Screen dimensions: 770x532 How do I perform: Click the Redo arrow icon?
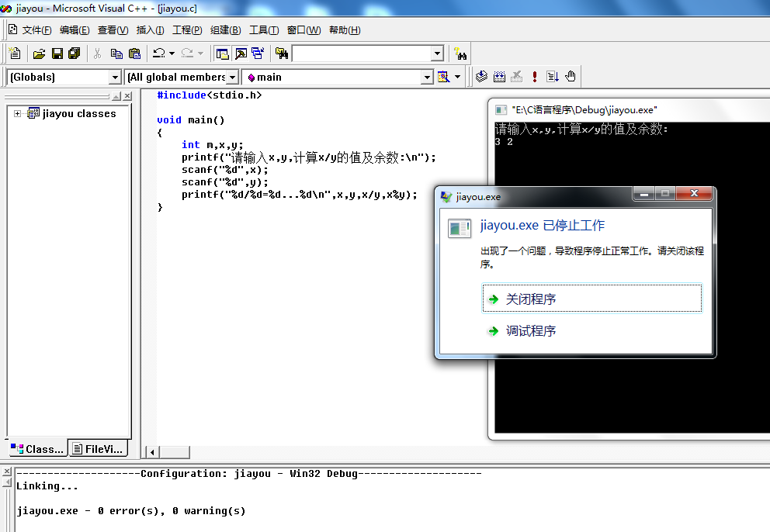click(x=187, y=53)
